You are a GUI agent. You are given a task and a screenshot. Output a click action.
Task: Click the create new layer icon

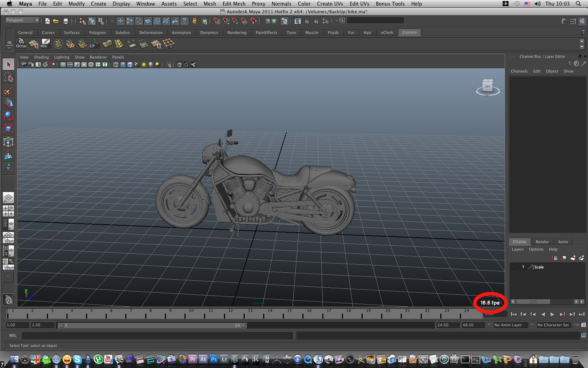573,258
